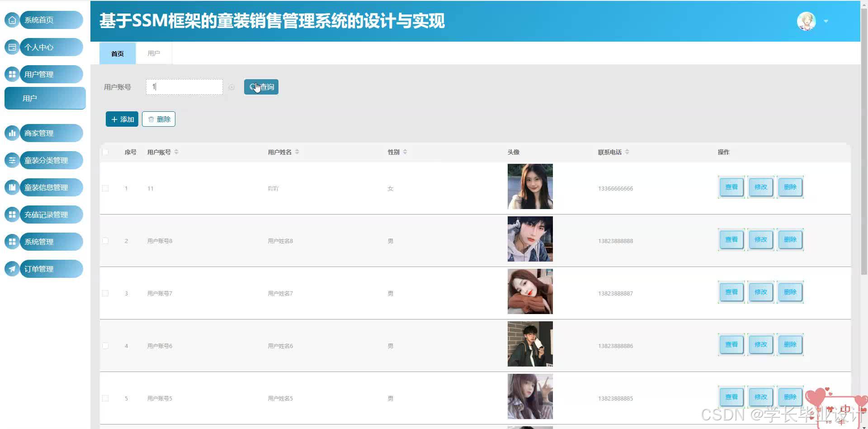Screen dimensions: 868x429
Task: Click the clear icon in the 用户账号 field
Action: pyautogui.click(x=231, y=87)
